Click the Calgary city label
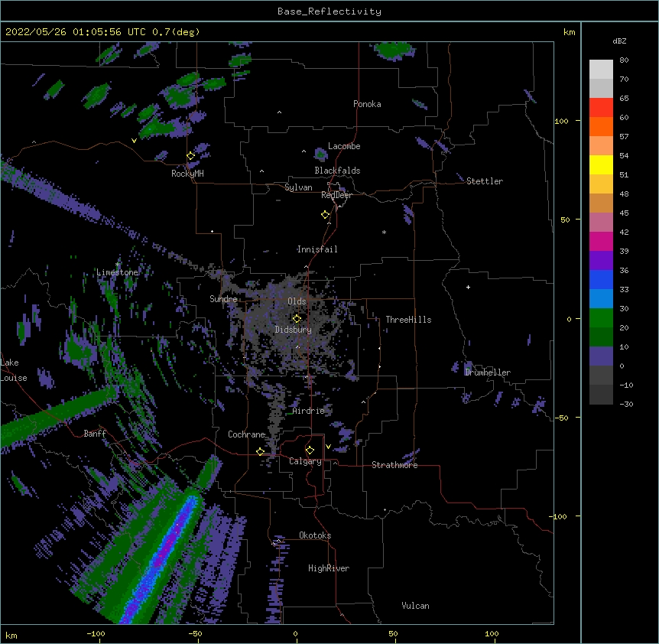659x644 pixels. tap(306, 461)
